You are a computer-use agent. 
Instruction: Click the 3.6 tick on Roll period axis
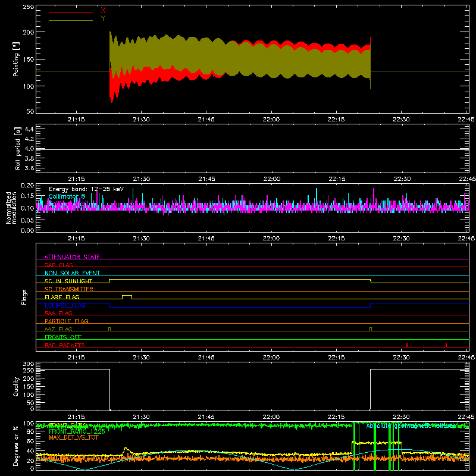pyautogui.click(x=29, y=168)
